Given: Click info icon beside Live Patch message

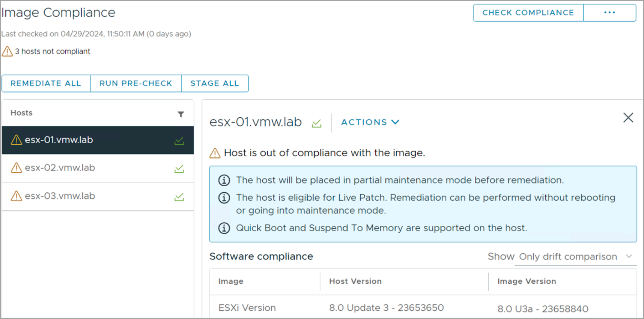Looking at the screenshot, I should point(224,198).
